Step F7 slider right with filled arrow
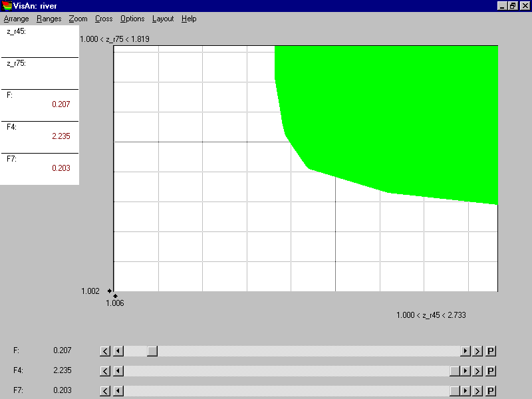 (465, 391)
